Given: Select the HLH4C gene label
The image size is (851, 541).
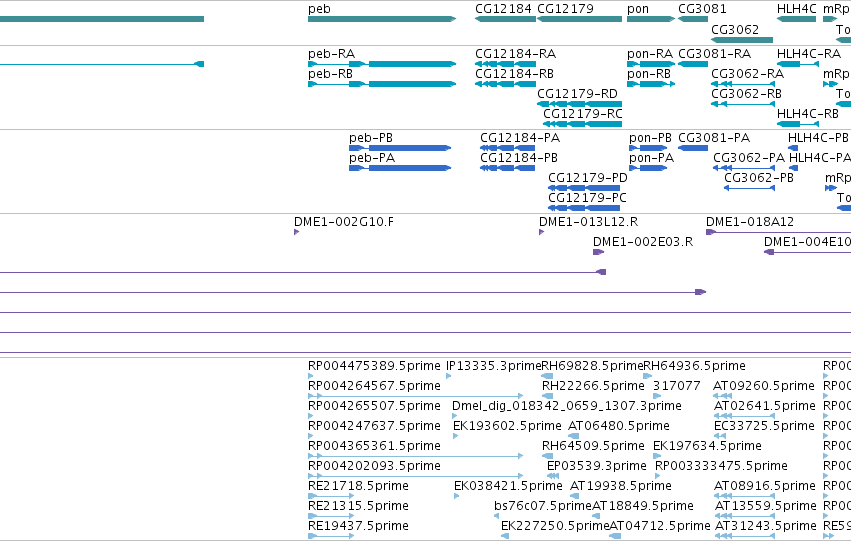Looking at the screenshot, I should pyautogui.click(x=797, y=9).
